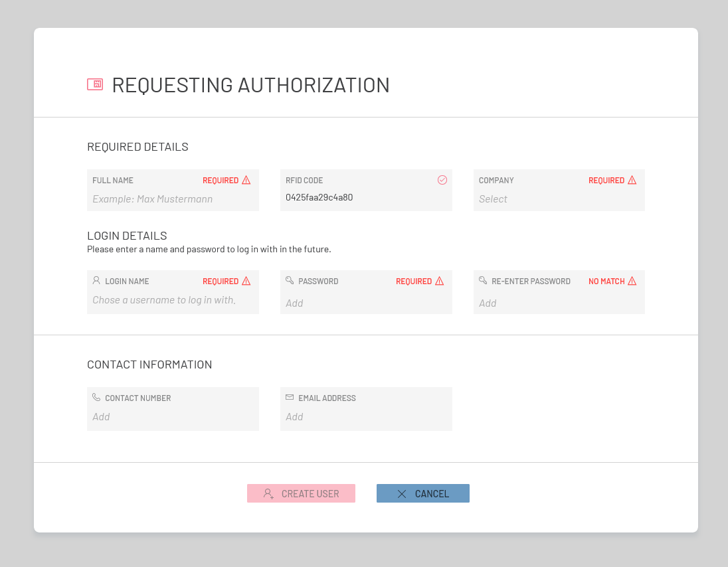Click the Full Name warning triangle icon

click(246, 180)
